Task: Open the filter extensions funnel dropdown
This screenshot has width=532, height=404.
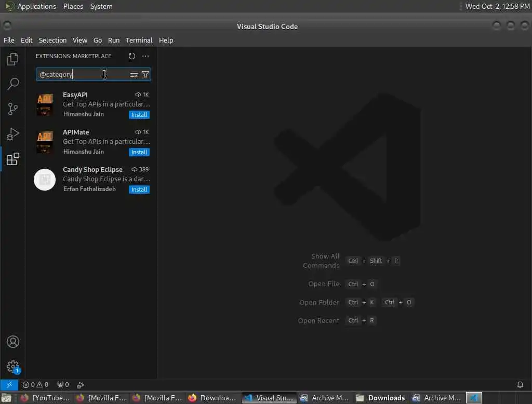Action: point(145,74)
